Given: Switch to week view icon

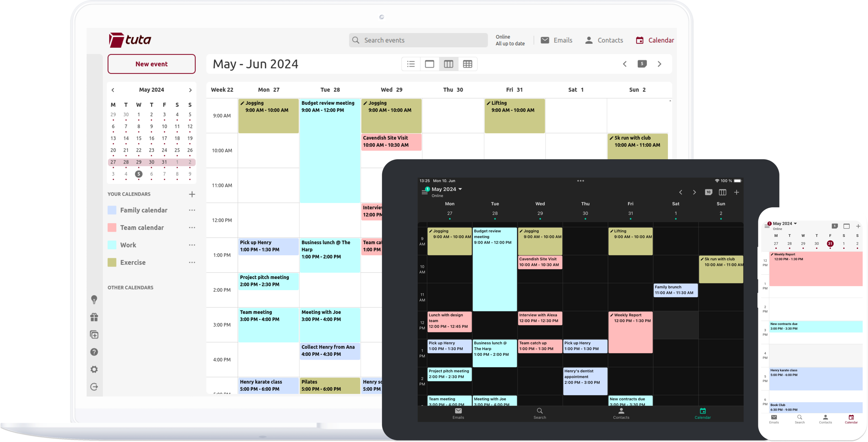Looking at the screenshot, I should [448, 63].
